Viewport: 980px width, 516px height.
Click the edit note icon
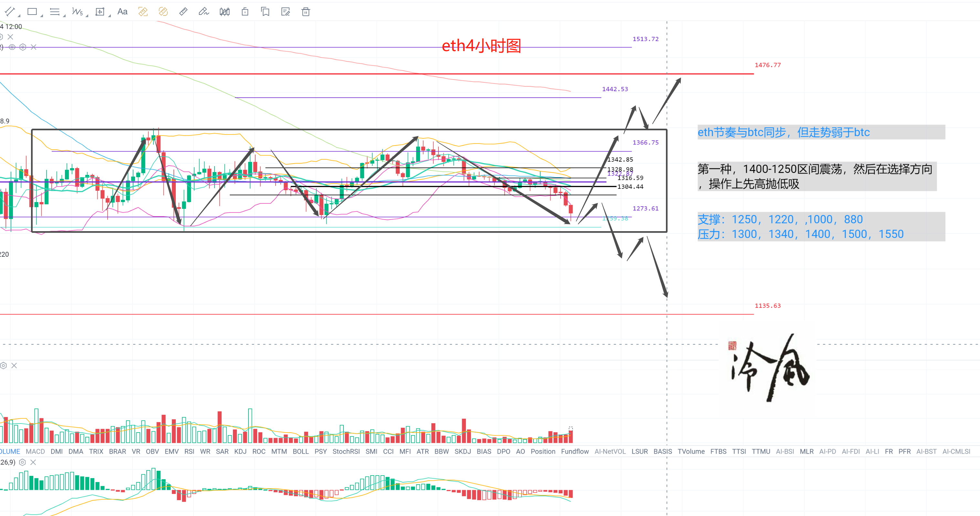tap(285, 12)
